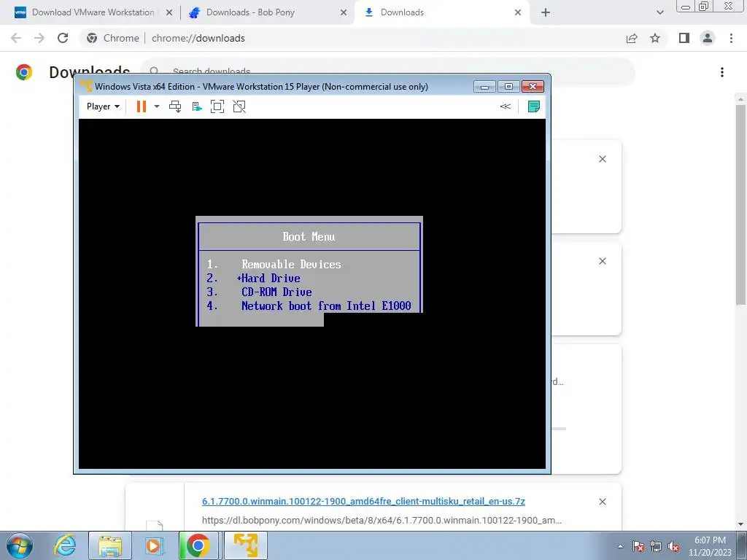Reload the Chrome page
The image size is (747, 560).
(63, 38)
